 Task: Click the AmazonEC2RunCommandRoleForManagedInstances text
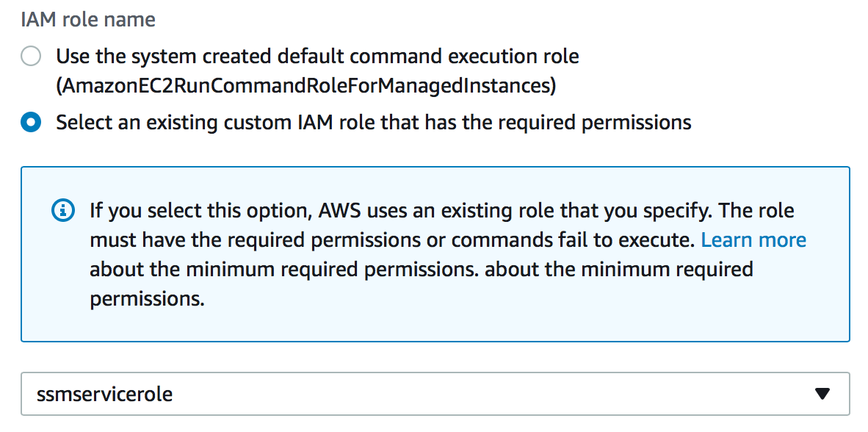pyautogui.click(x=305, y=86)
